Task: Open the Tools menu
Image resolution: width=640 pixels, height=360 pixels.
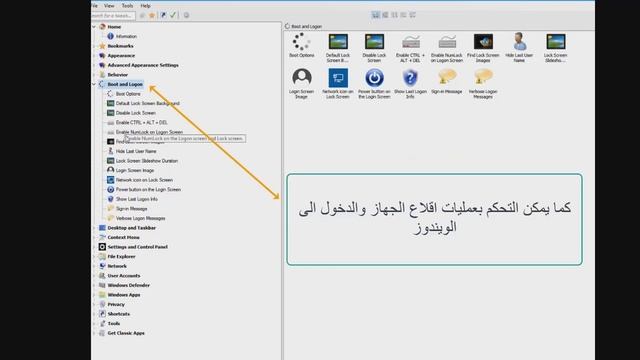Action: point(127,6)
